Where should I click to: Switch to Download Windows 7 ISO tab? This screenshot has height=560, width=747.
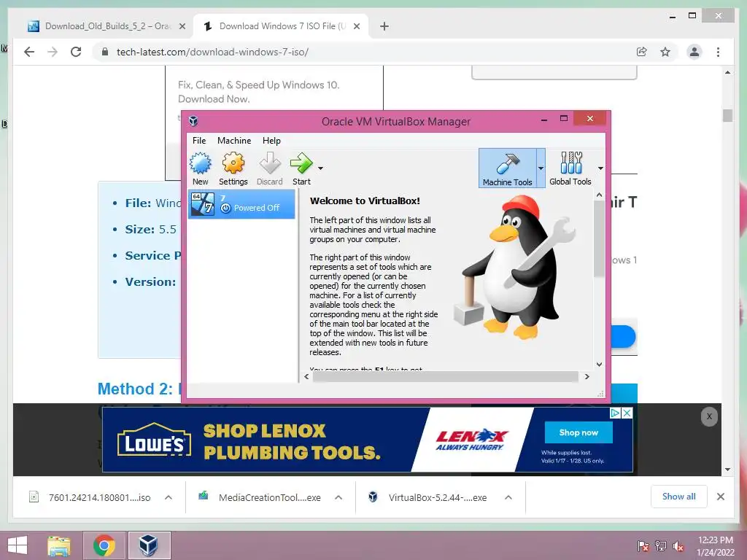[x=282, y=26]
